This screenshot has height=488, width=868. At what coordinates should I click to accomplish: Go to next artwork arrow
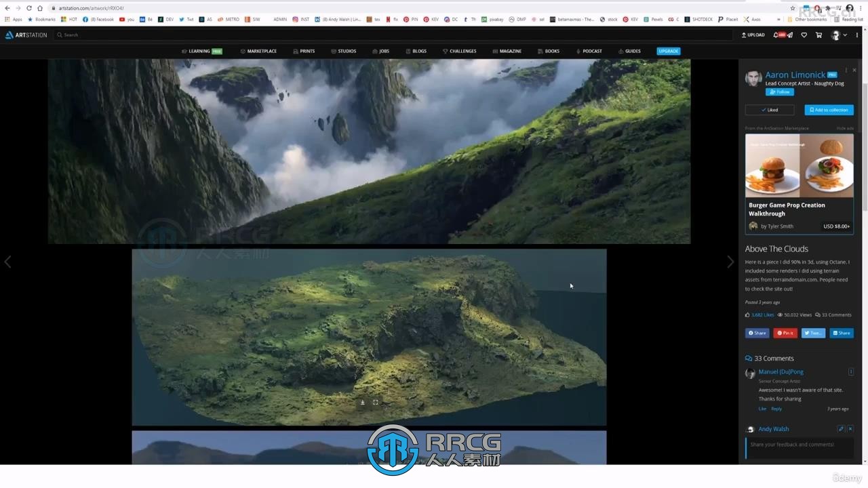pos(730,262)
